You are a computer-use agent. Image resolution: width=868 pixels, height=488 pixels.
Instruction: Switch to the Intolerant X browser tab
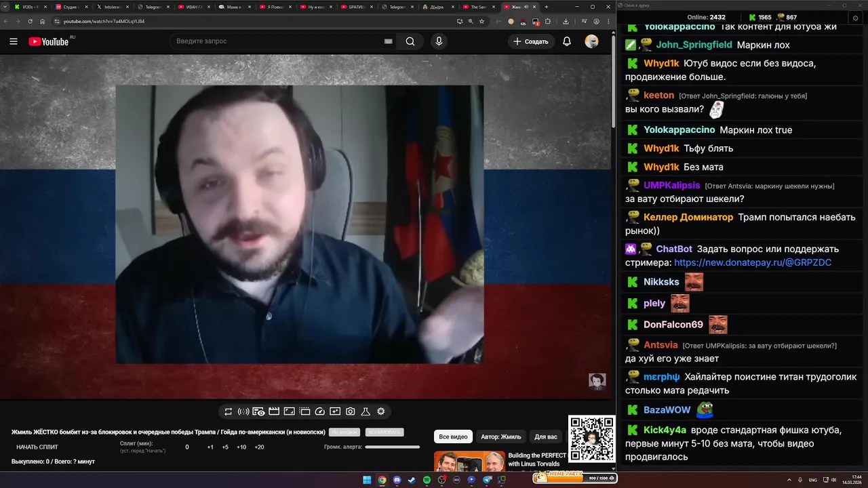pos(113,7)
